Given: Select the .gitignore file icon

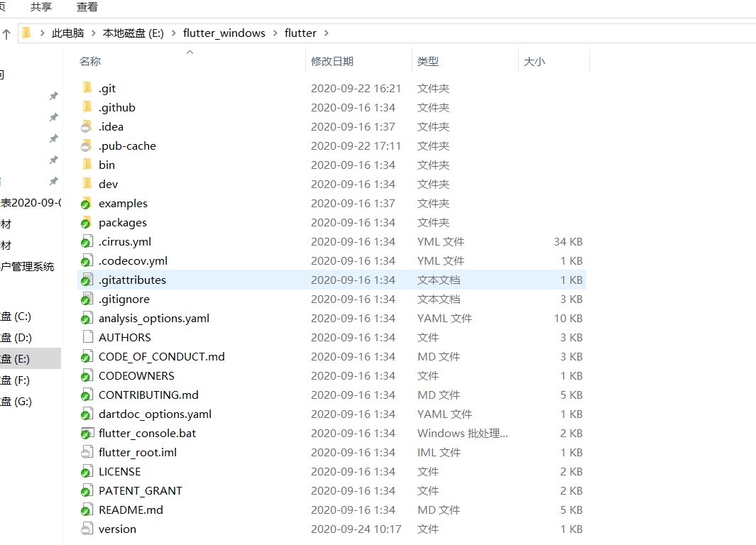Looking at the screenshot, I should pos(87,299).
